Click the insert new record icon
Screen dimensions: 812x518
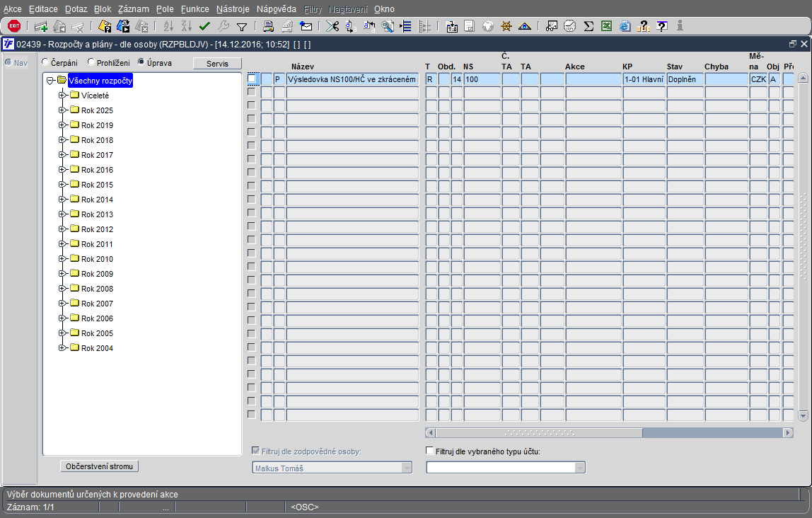pyautogui.click(x=40, y=26)
